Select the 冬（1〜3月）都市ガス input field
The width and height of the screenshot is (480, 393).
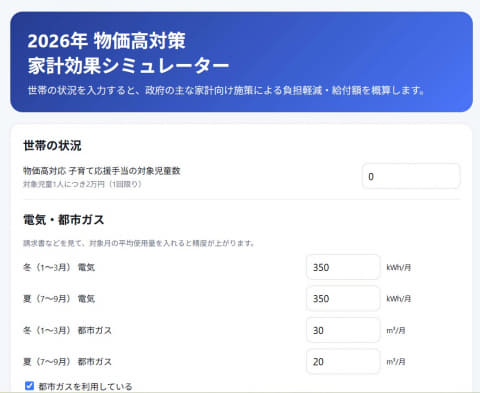click(343, 330)
